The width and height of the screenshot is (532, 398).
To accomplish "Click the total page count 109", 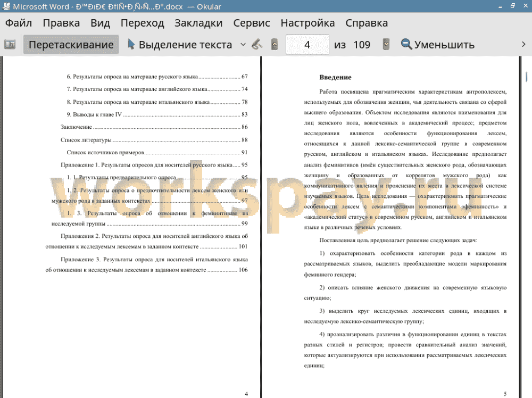I will 362,45.
